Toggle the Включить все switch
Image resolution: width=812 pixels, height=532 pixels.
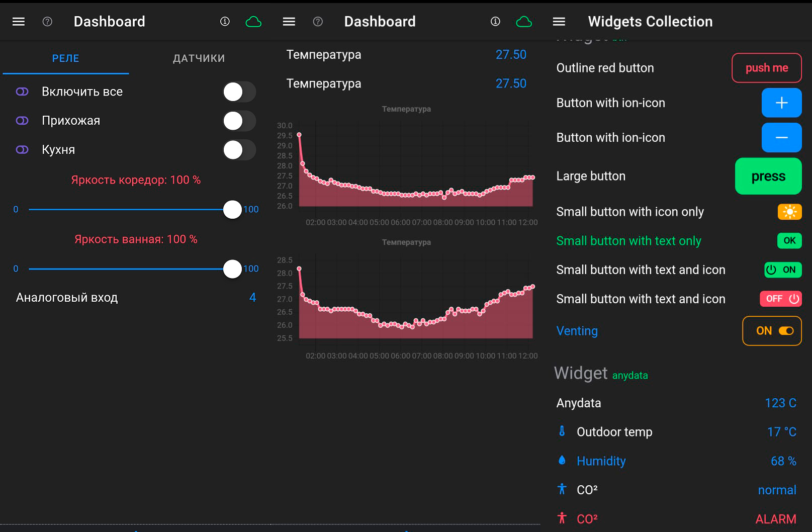pos(239,92)
